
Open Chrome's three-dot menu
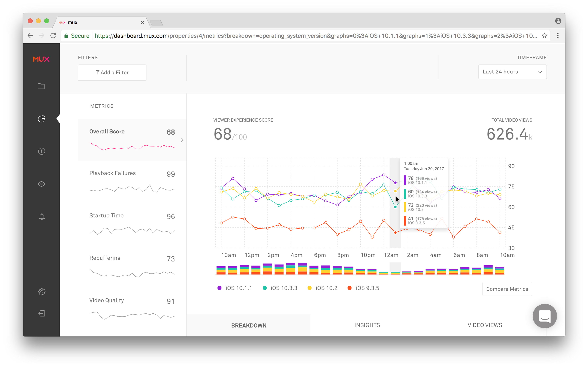pyautogui.click(x=558, y=36)
